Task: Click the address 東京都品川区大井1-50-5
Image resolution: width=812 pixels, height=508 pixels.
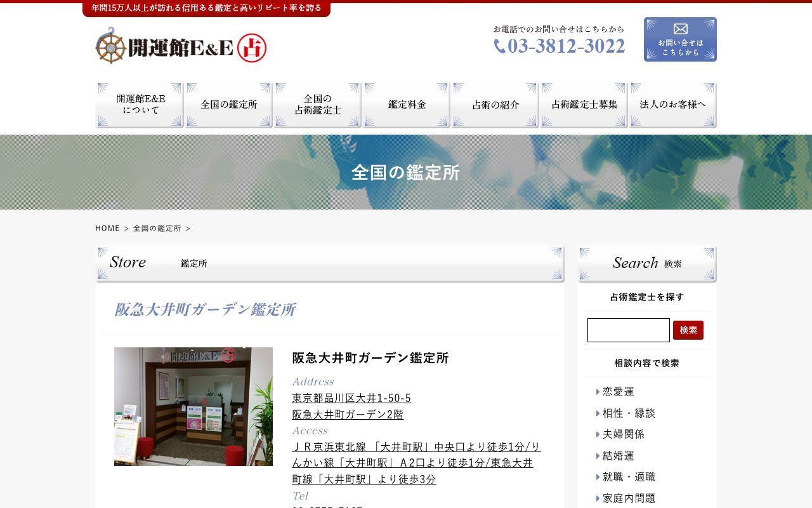Action: [351, 398]
